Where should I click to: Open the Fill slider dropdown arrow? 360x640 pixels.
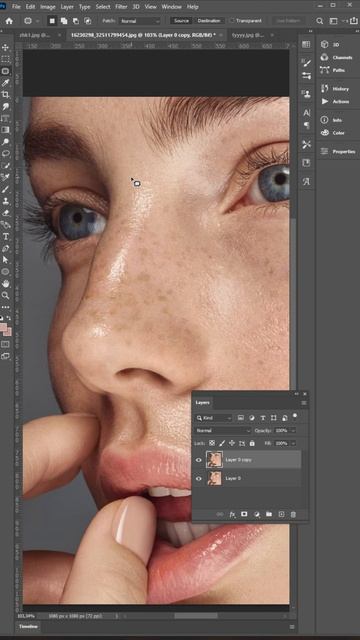point(293,443)
